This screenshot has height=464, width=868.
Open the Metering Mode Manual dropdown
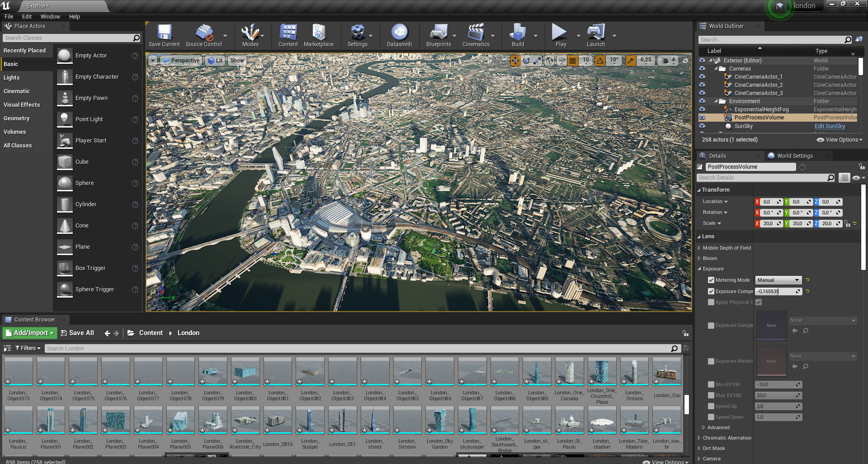click(x=778, y=280)
